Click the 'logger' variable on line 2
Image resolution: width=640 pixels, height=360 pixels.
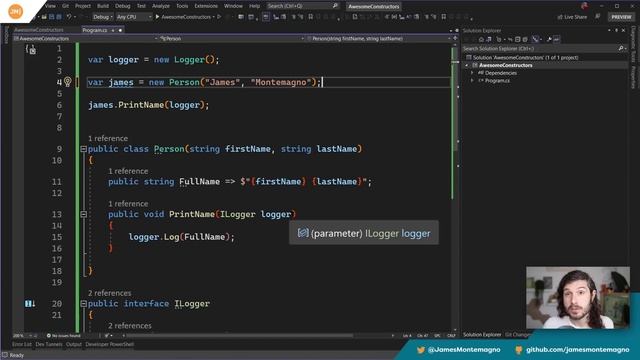[x=124, y=60]
